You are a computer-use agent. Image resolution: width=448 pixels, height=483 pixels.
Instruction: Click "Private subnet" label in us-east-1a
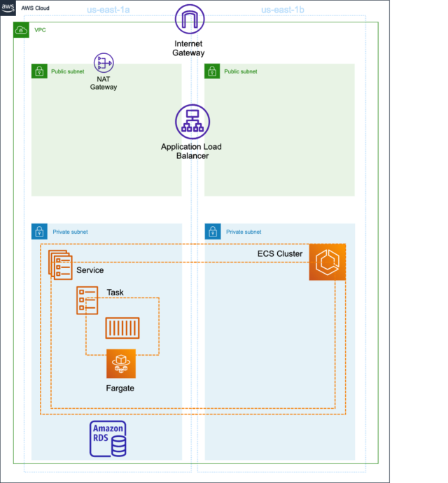pyautogui.click(x=70, y=232)
